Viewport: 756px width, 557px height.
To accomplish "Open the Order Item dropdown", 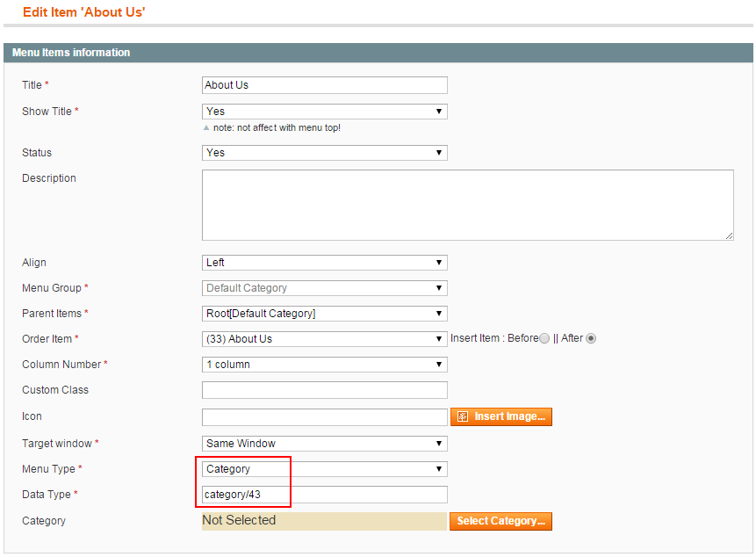I will click(x=325, y=339).
